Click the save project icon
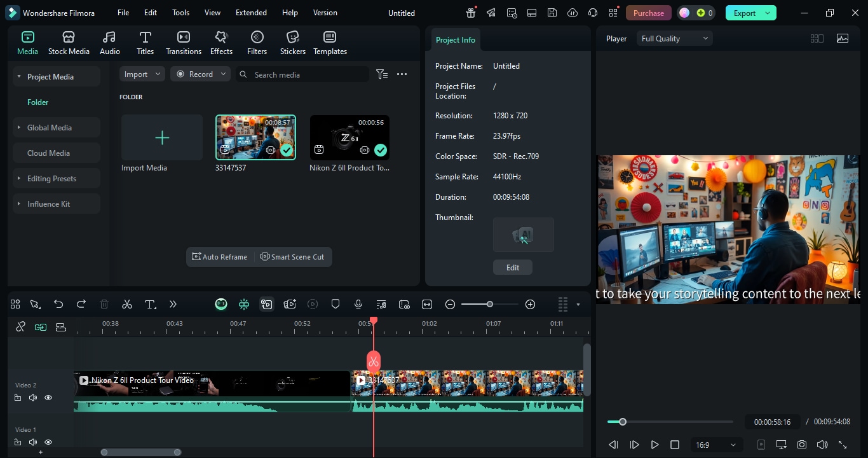The image size is (868, 458). pos(552,13)
